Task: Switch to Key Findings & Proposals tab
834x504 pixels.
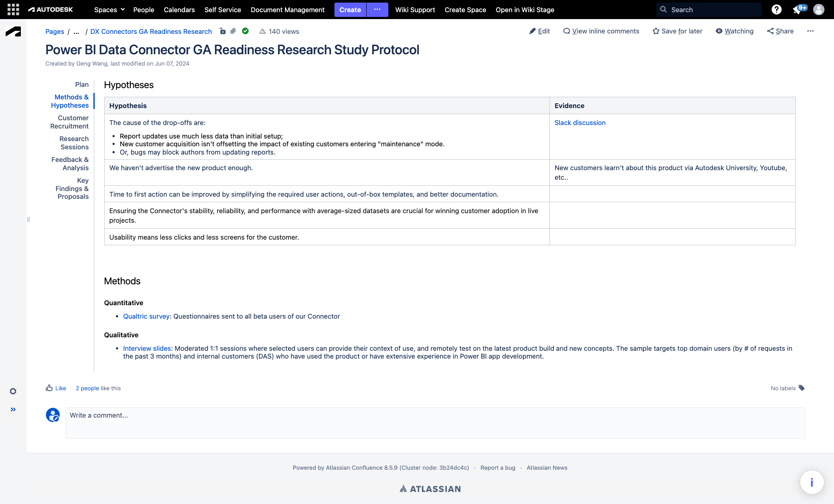Action: (72, 188)
